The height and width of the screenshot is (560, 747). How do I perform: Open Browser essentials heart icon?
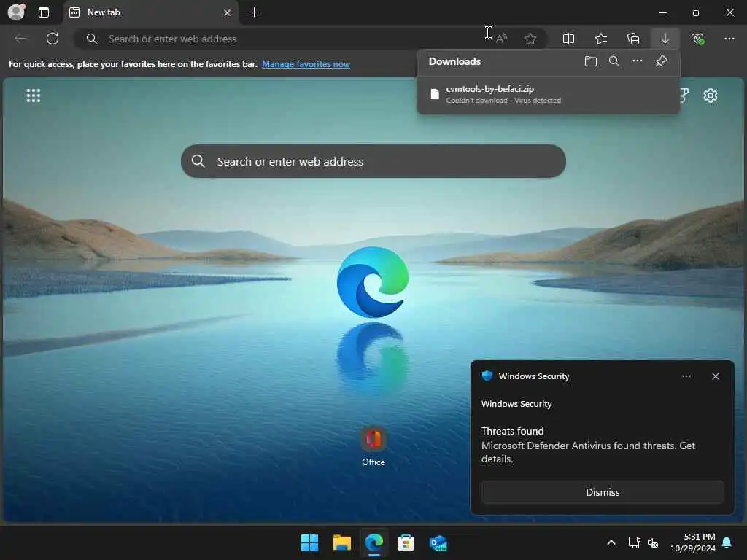tap(697, 39)
